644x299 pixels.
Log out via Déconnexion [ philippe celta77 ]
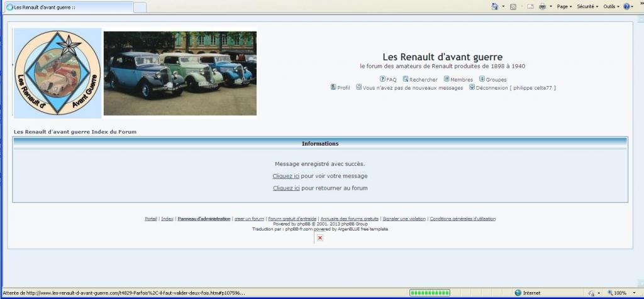[516, 88]
